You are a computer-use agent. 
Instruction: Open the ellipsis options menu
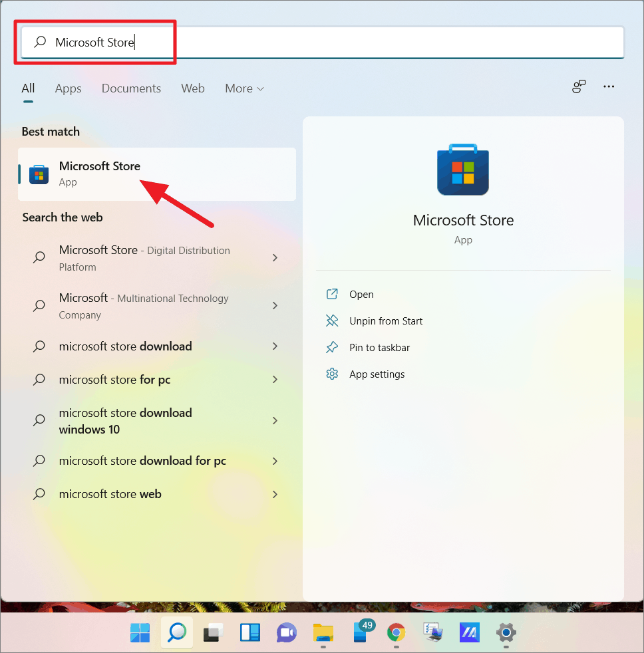pos(608,86)
